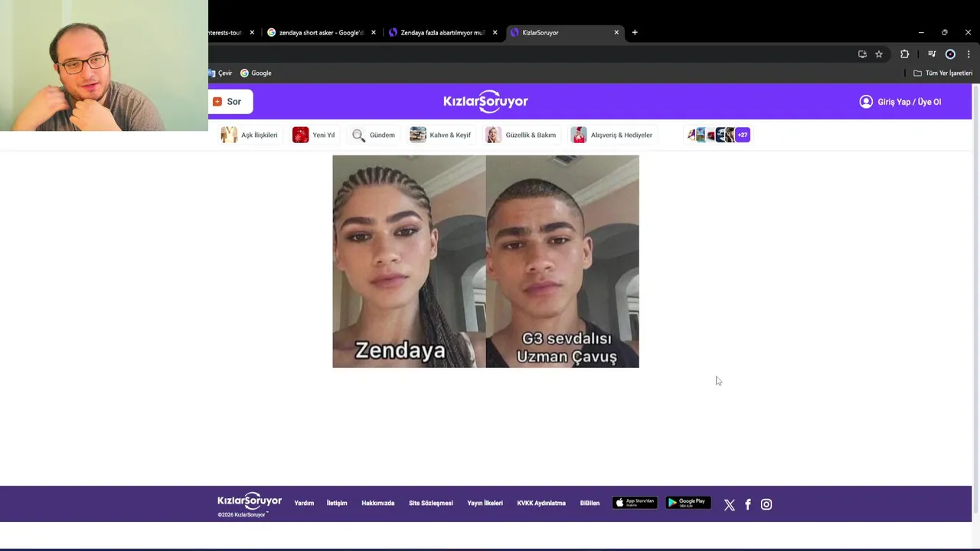Bookmark this page with star icon

pos(879,54)
